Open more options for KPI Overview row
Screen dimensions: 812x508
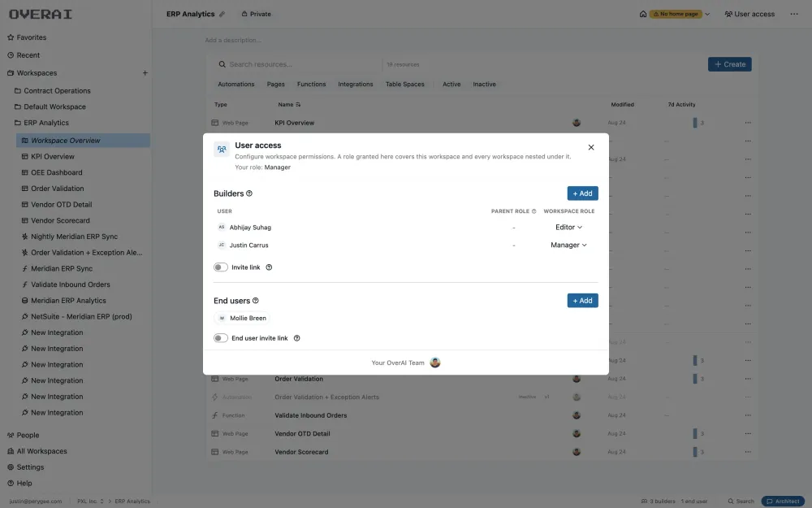(x=748, y=123)
